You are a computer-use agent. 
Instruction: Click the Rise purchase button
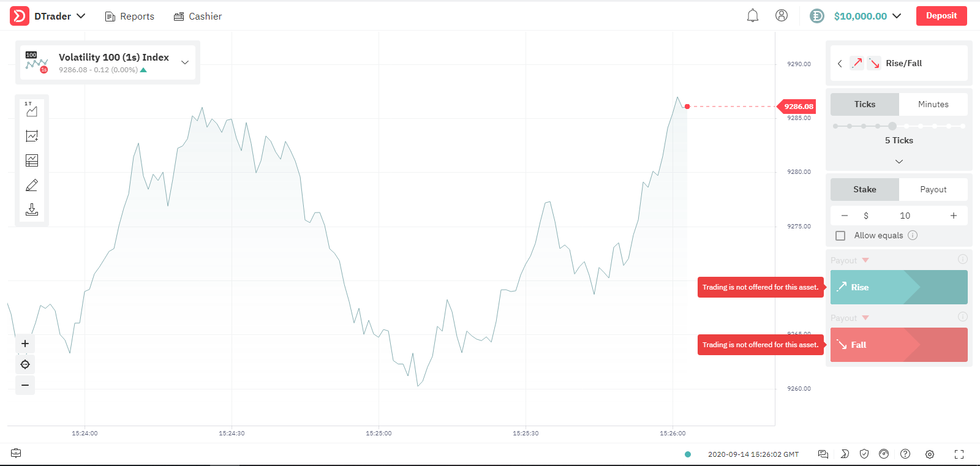click(x=899, y=287)
